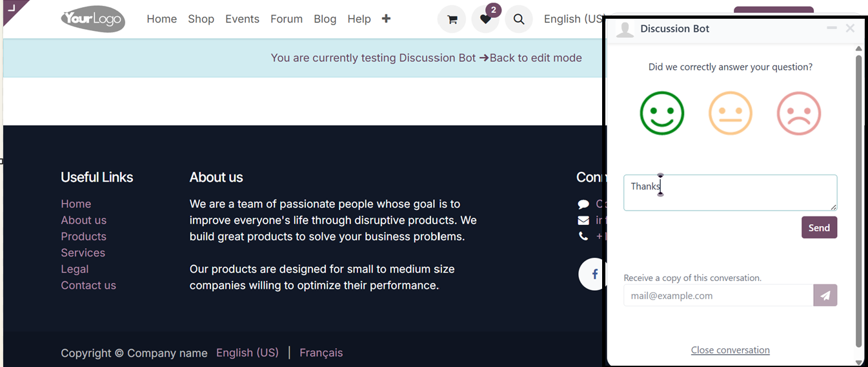
Task: Click the Facebook social icon
Action: coord(593,274)
